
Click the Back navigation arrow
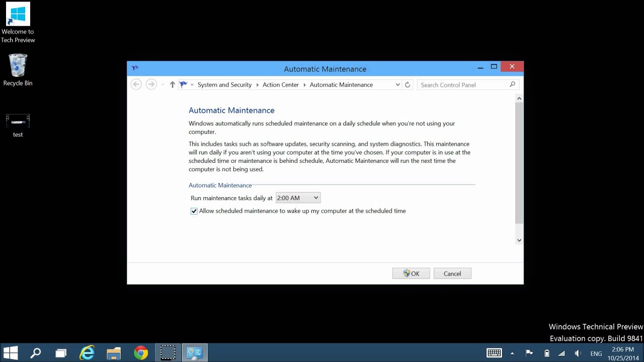point(136,84)
